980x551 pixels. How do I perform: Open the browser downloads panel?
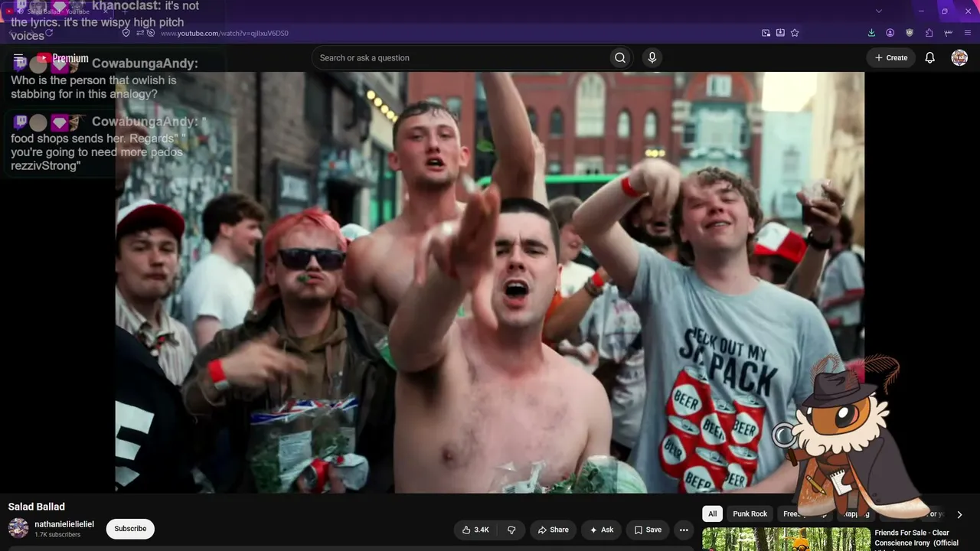[871, 33]
